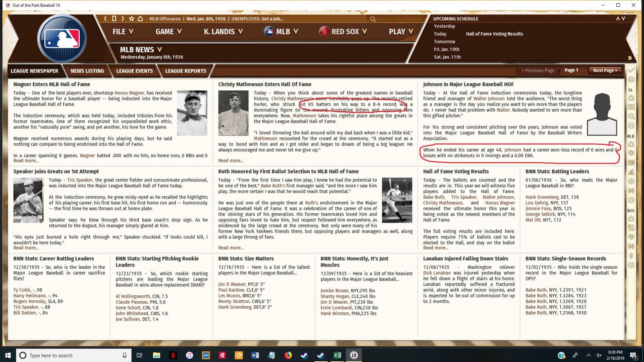Screen dimensions: 644x362
Task: Open Hank Greenberg's player link in Batting Leaders
Action: pos(542,197)
